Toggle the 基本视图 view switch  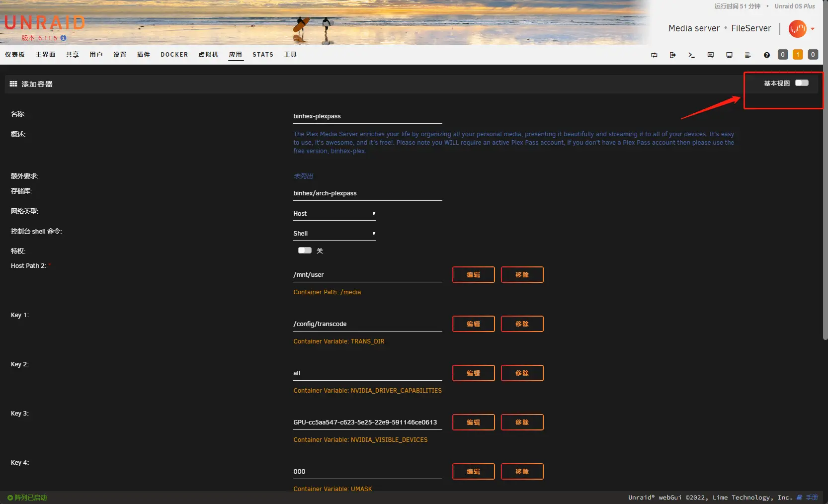coord(802,83)
